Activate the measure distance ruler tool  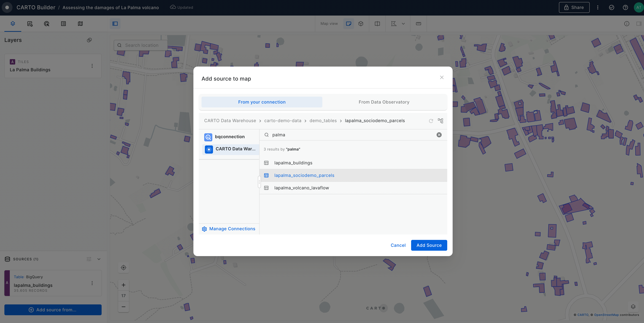(x=419, y=23)
